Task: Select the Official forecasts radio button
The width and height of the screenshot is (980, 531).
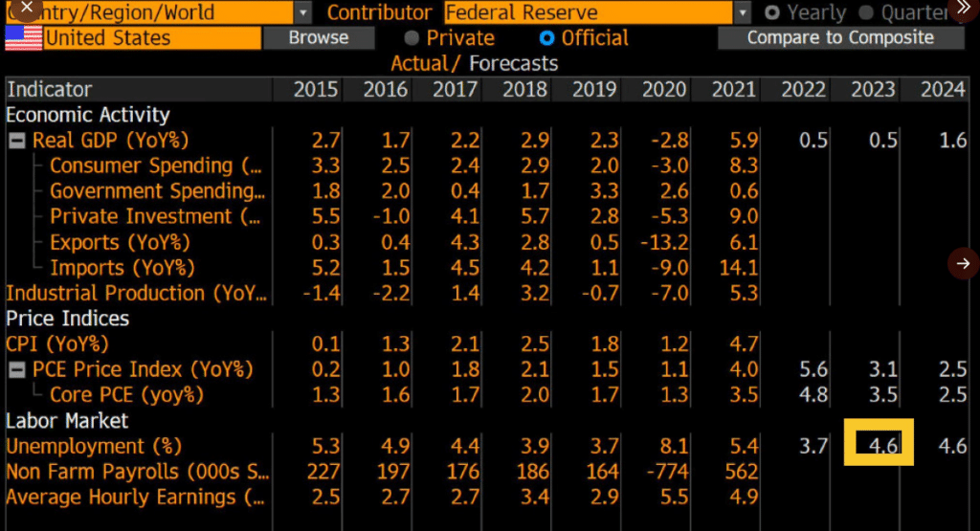Action: [546, 38]
